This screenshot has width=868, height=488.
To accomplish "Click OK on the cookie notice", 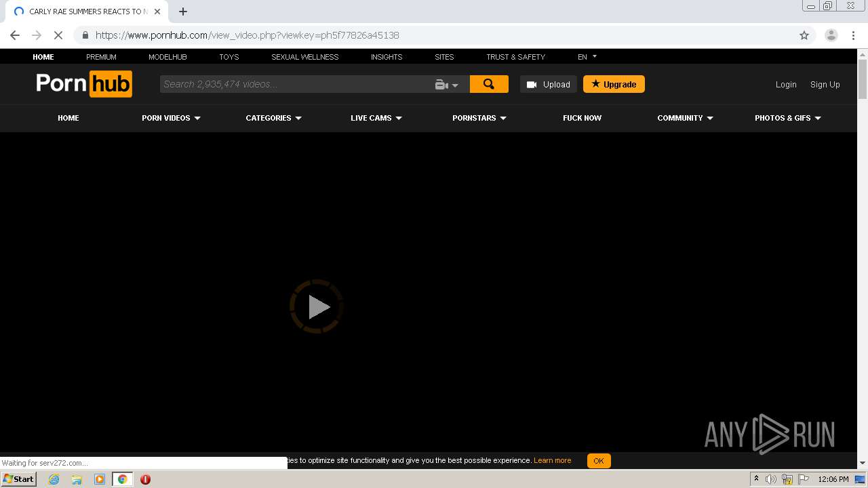I will [x=599, y=461].
